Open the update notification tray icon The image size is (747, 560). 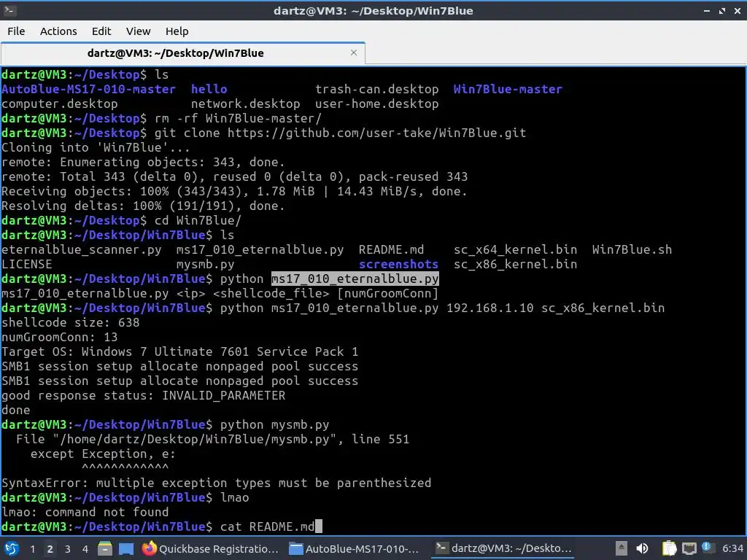pos(706,547)
